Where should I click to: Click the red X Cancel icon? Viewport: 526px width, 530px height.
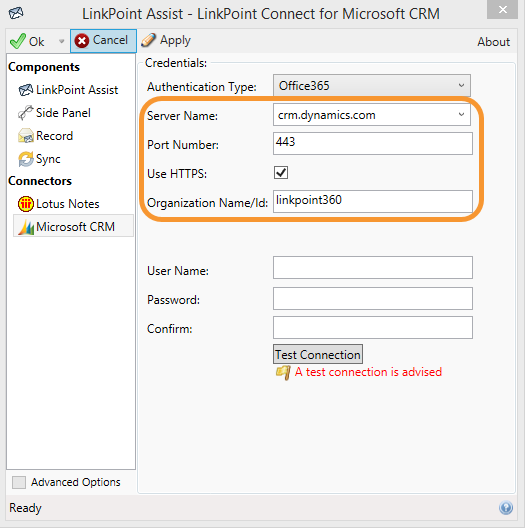[x=82, y=41]
